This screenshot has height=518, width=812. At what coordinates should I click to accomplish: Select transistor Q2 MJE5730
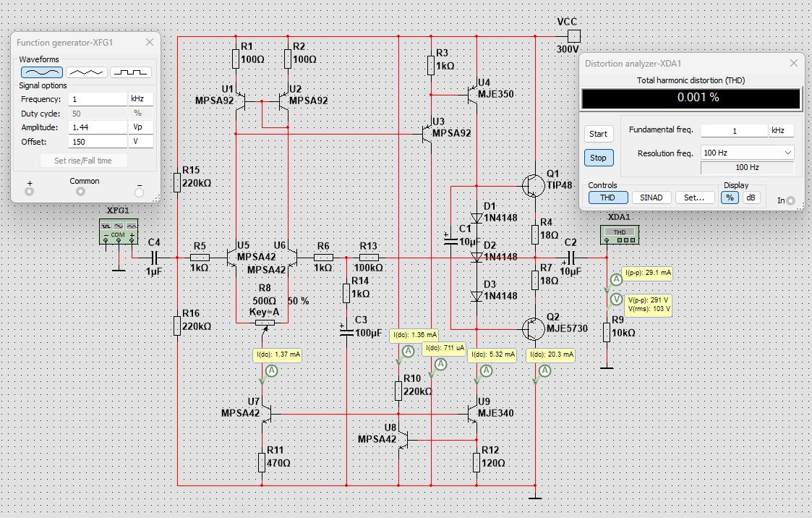533,329
